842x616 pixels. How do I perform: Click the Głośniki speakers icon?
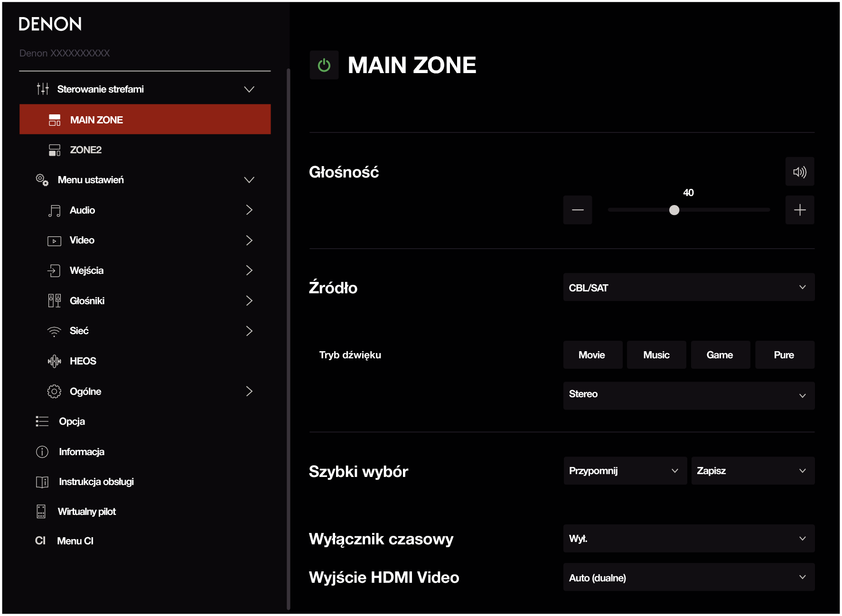(55, 300)
